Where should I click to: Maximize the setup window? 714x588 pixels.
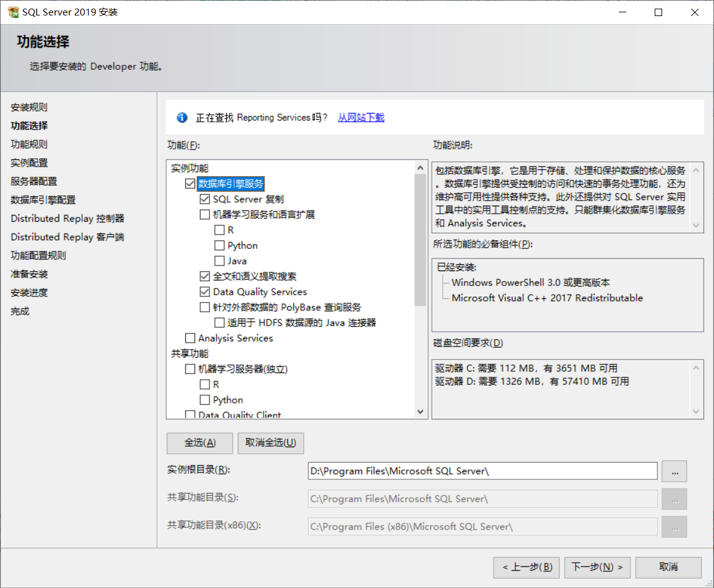point(658,12)
